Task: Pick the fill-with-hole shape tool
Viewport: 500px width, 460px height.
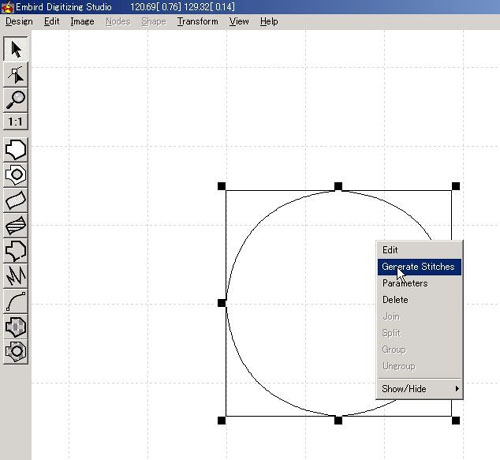Action: [x=16, y=175]
